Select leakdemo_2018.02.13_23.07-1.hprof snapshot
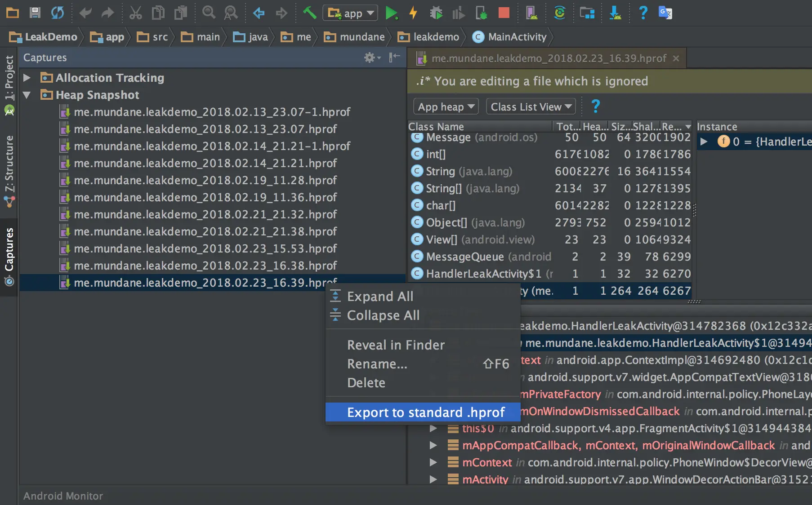The height and width of the screenshot is (505, 812). click(x=212, y=112)
